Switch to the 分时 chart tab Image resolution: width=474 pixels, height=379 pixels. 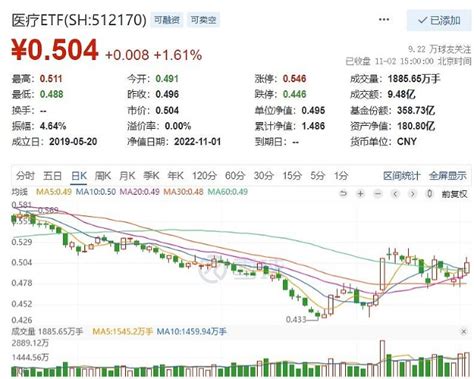tap(25, 175)
